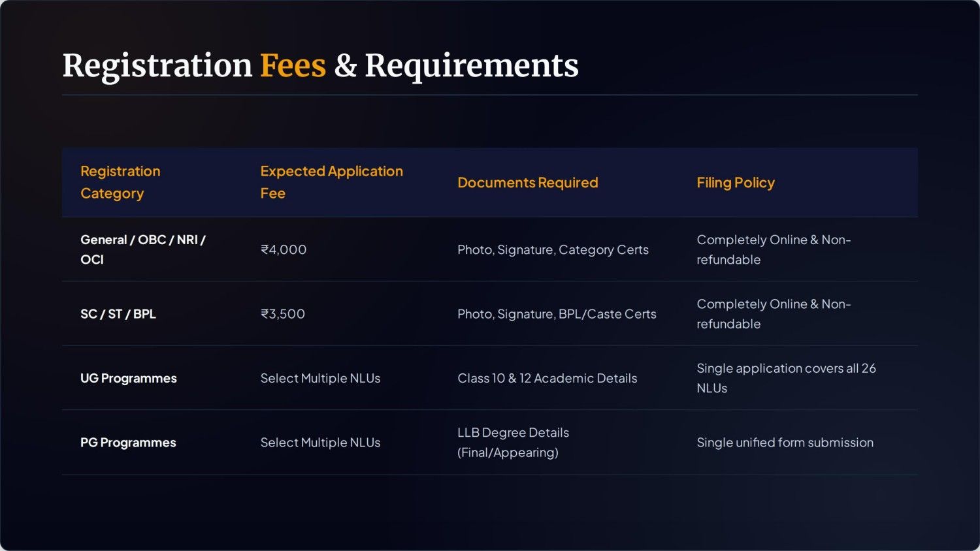The width and height of the screenshot is (980, 551).
Task: Click the filing policy in the SC / ST / BPL row
Action: point(774,314)
